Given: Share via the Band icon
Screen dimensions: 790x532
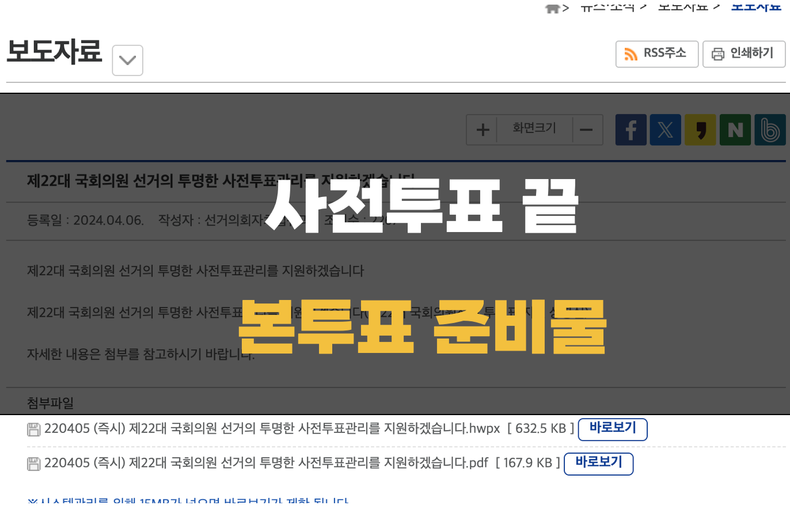Looking at the screenshot, I should [x=770, y=130].
